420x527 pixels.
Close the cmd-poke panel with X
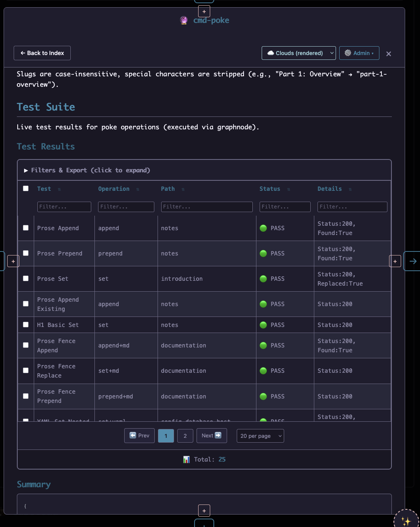[x=388, y=54]
